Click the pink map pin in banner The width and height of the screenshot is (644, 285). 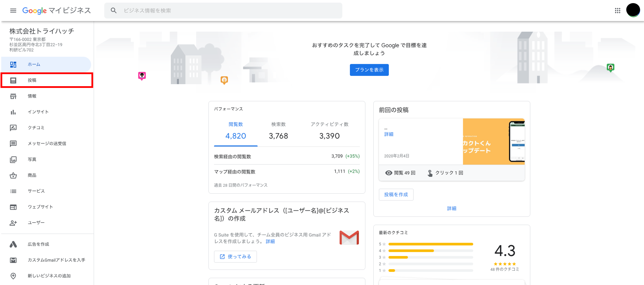[x=142, y=76]
